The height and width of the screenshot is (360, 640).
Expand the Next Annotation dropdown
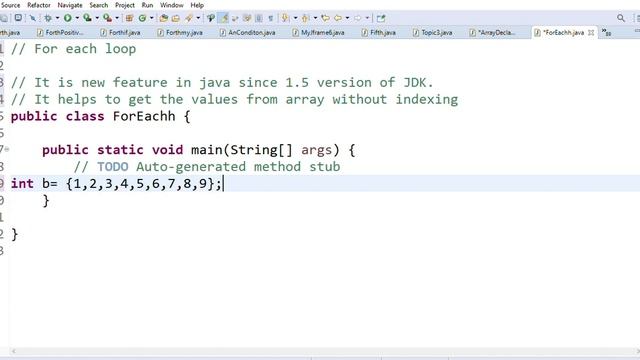(295, 18)
